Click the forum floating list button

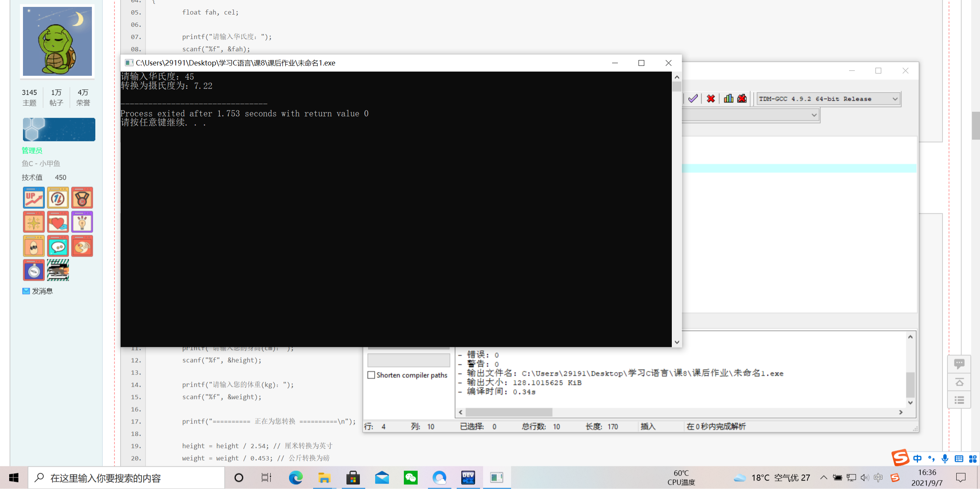pos(959,400)
